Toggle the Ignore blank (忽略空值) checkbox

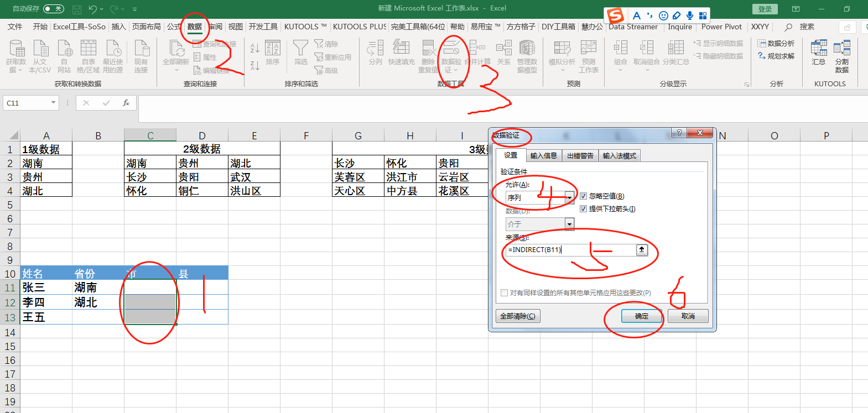[583, 196]
